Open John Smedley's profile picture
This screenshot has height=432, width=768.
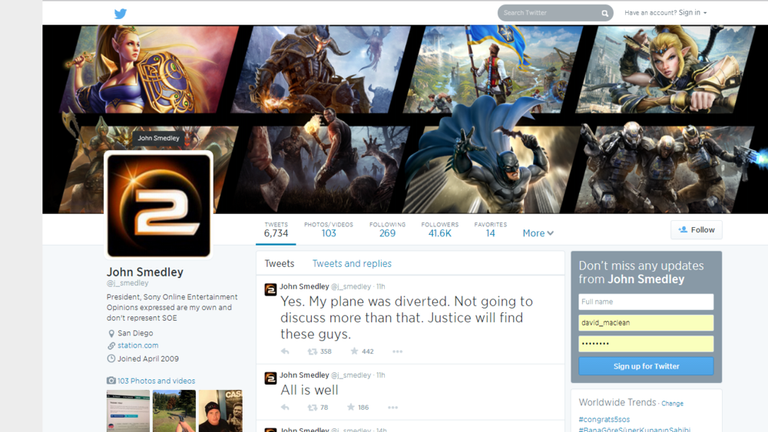[x=159, y=205]
